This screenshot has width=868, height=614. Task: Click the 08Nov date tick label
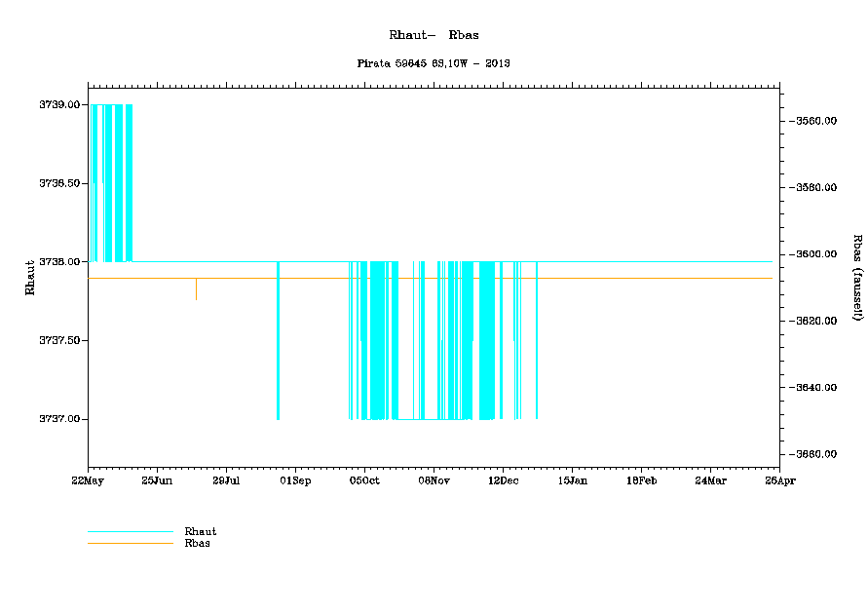[x=434, y=480]
